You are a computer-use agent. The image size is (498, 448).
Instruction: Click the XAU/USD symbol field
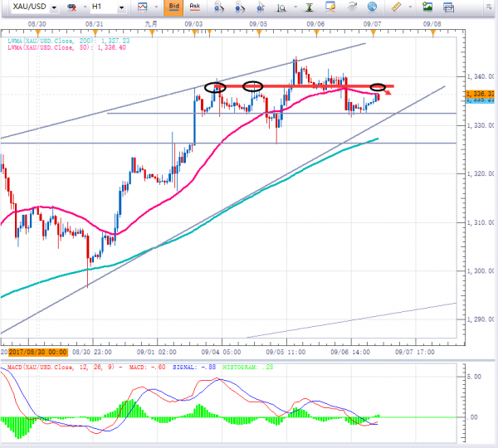pyautogui.click(x=30, y=7)
